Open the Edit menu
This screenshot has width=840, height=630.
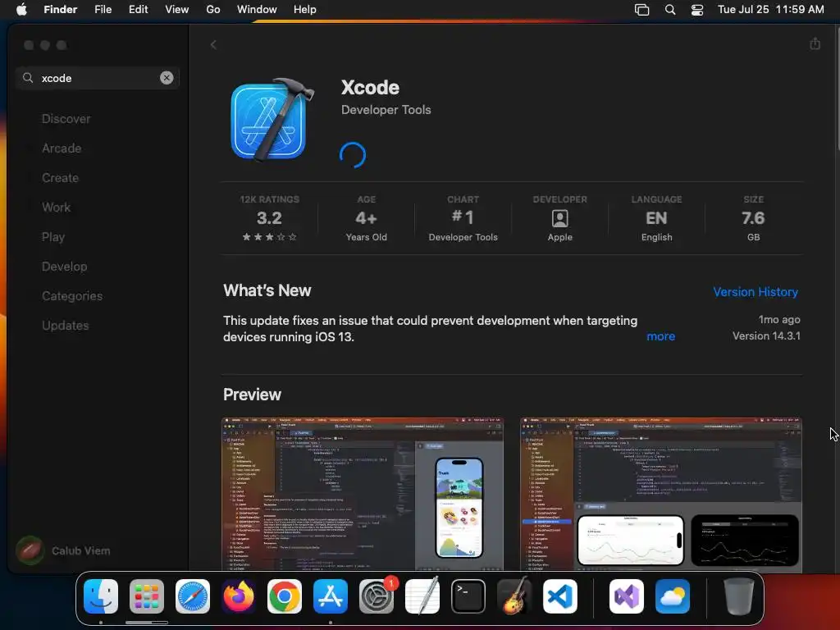(x=138, y=9)
